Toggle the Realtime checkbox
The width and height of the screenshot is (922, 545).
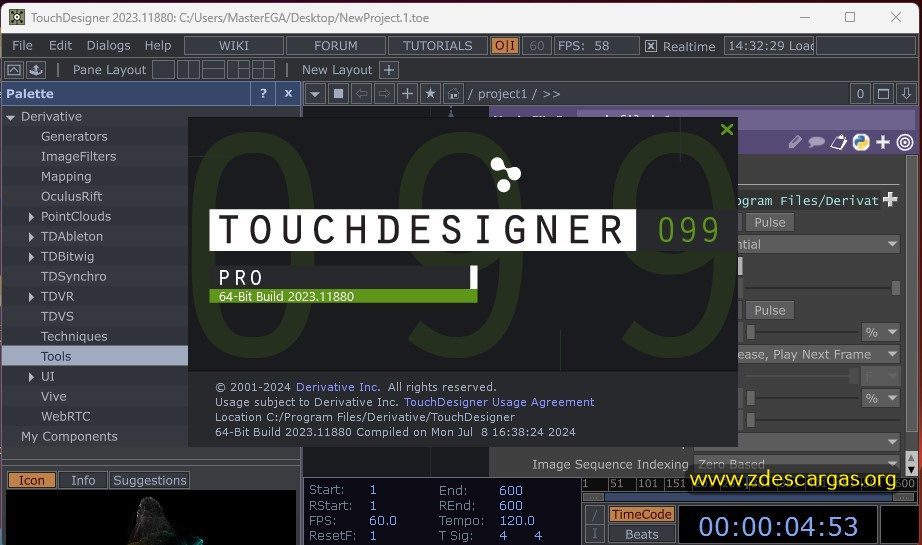pyautogui.click(x=650, y=46)
